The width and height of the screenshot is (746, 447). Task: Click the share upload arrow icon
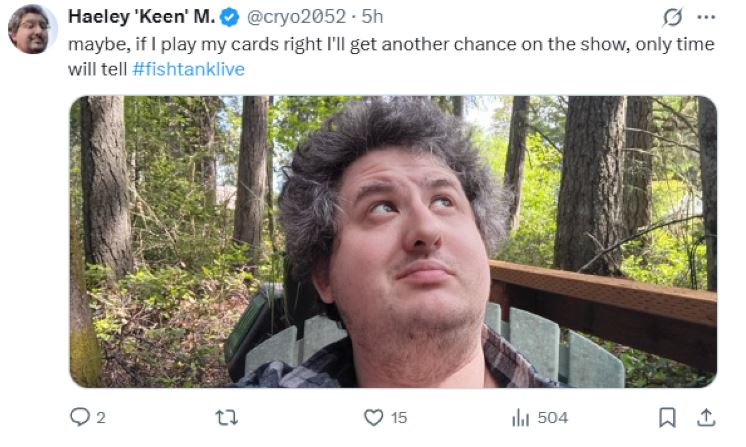pyautogui.click(x=706, y=417)
